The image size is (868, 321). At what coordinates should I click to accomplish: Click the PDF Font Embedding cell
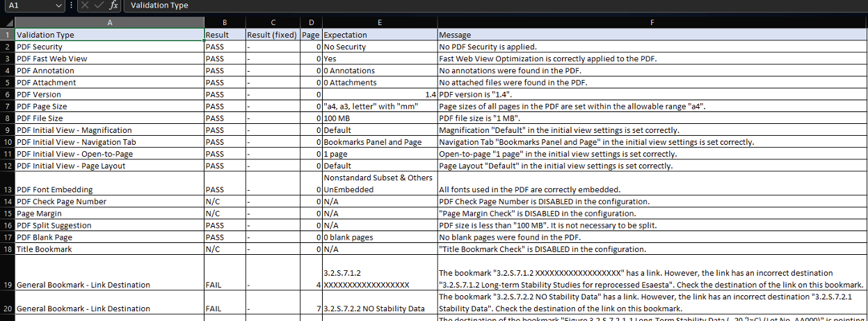point(109,184)
